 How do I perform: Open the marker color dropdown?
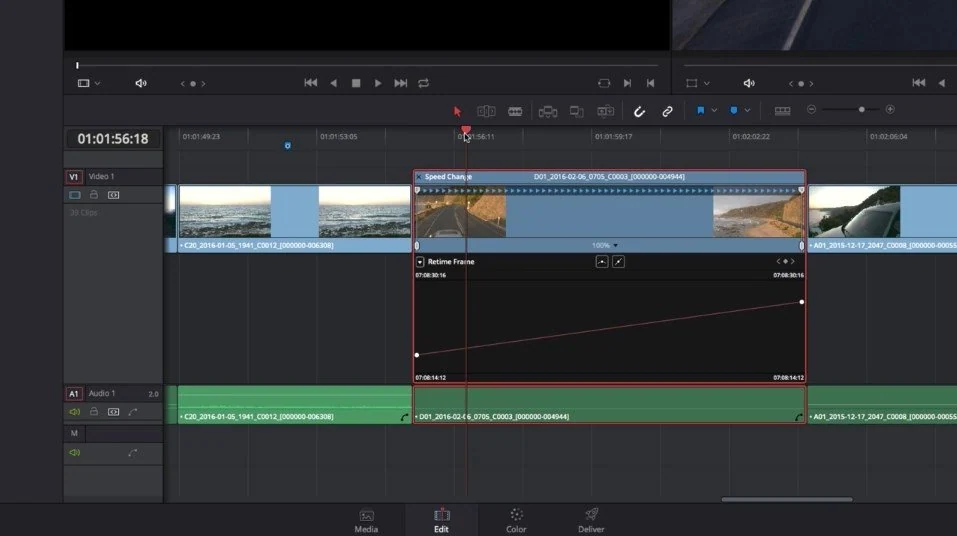[747, 110]
